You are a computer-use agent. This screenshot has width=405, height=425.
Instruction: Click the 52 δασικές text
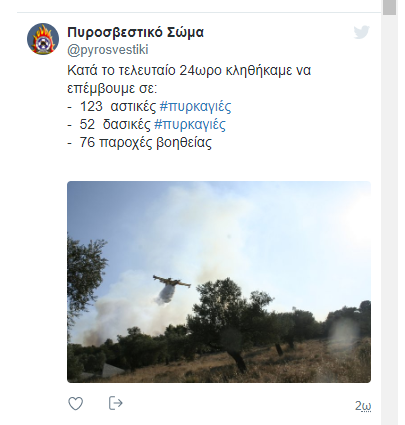115,124
